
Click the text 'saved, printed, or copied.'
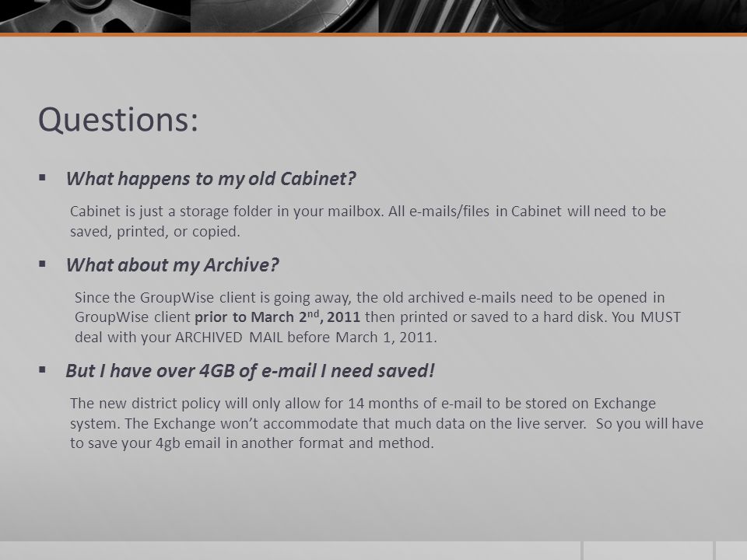[155, 232]
